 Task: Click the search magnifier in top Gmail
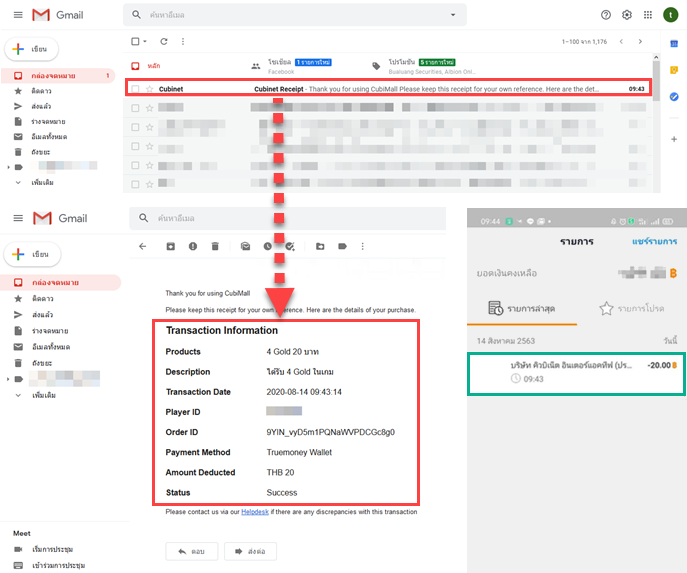click(137, 15)
